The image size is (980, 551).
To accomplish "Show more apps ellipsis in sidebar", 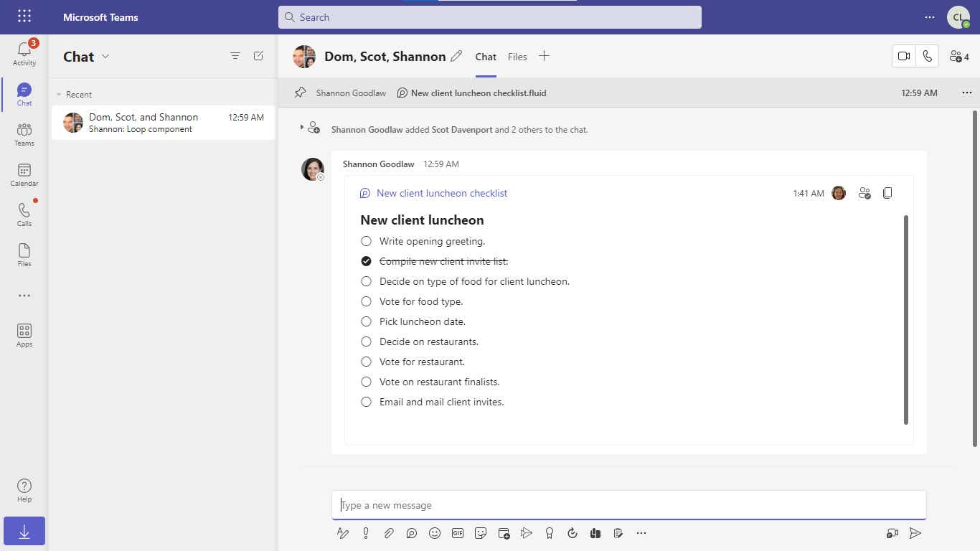I will coord(24,296).
